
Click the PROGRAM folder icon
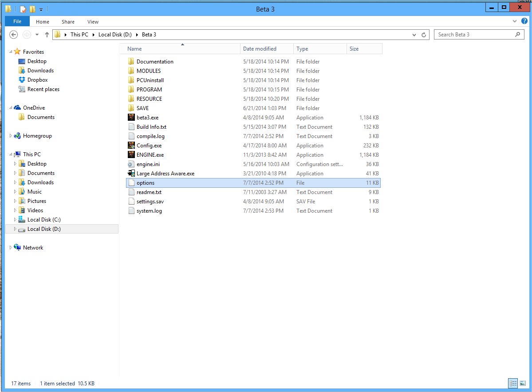click(131, 89)
